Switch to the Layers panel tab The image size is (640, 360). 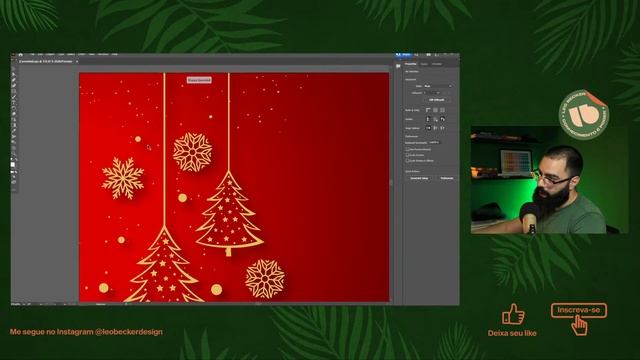[x=424, y=64]
